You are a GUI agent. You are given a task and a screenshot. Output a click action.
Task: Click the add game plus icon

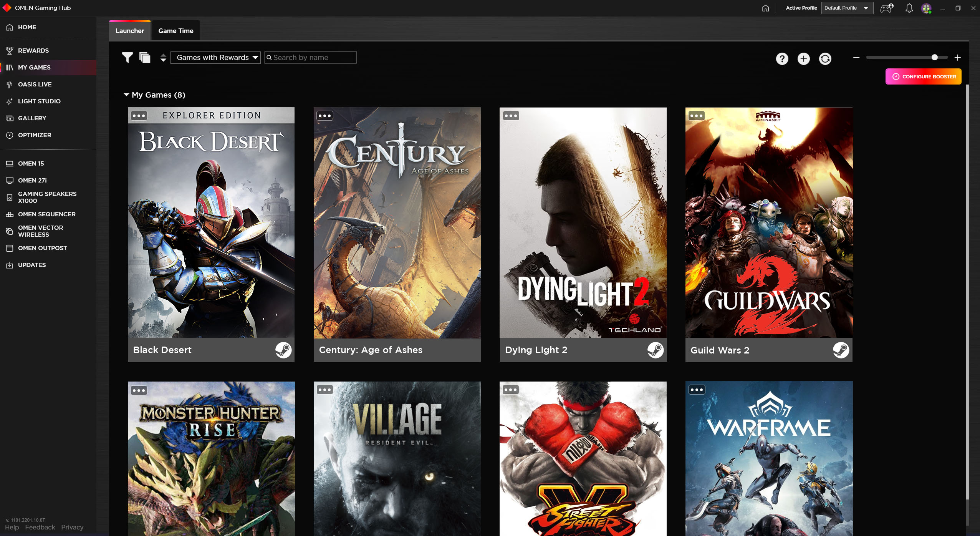pos(803,58)
